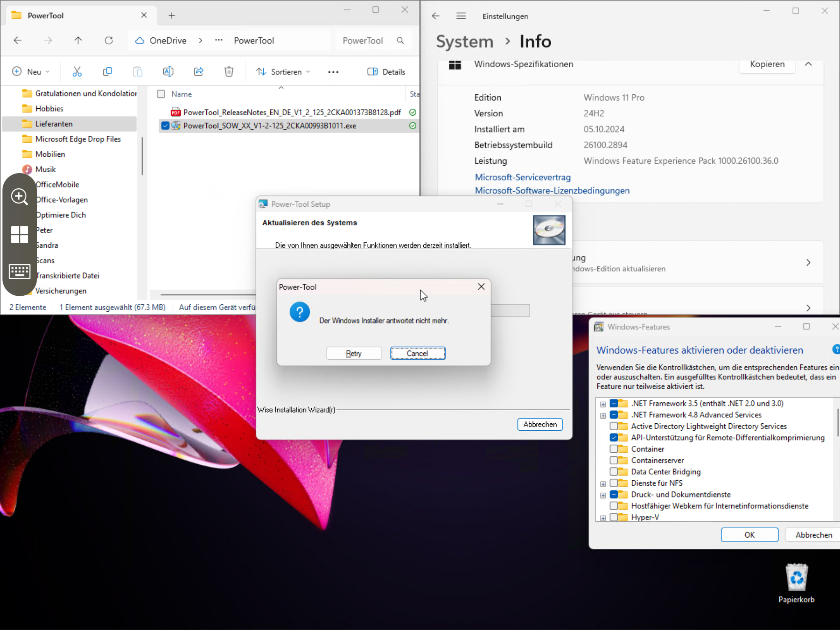
Task: Expand Druck- und Dokumentdienste node
Action: (x=603, y=495)
